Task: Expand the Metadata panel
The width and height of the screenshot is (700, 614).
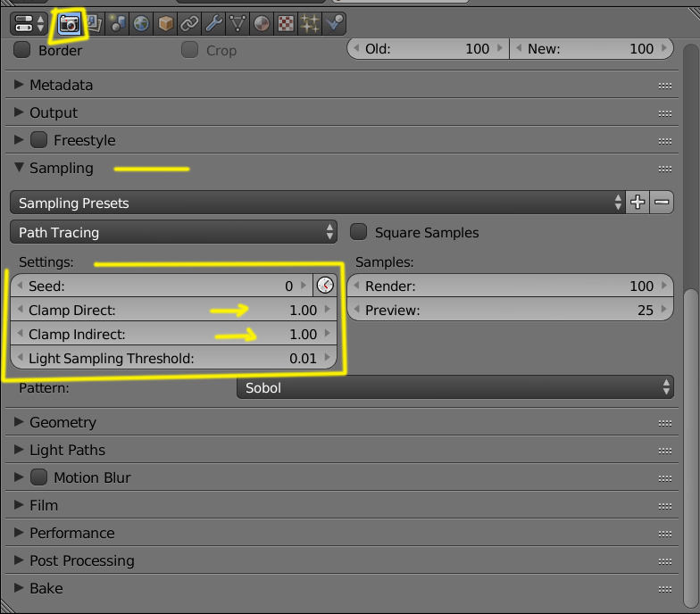Action: (x=18, y=84)
